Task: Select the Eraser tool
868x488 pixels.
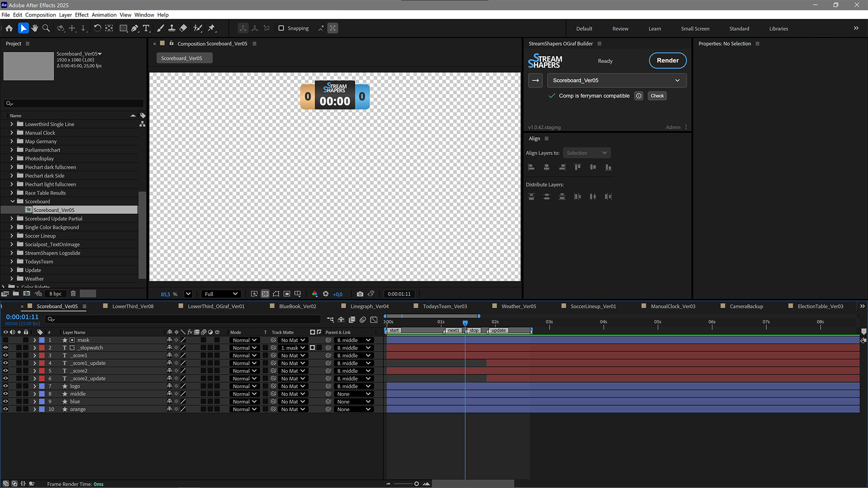Action: coord(183,28)
